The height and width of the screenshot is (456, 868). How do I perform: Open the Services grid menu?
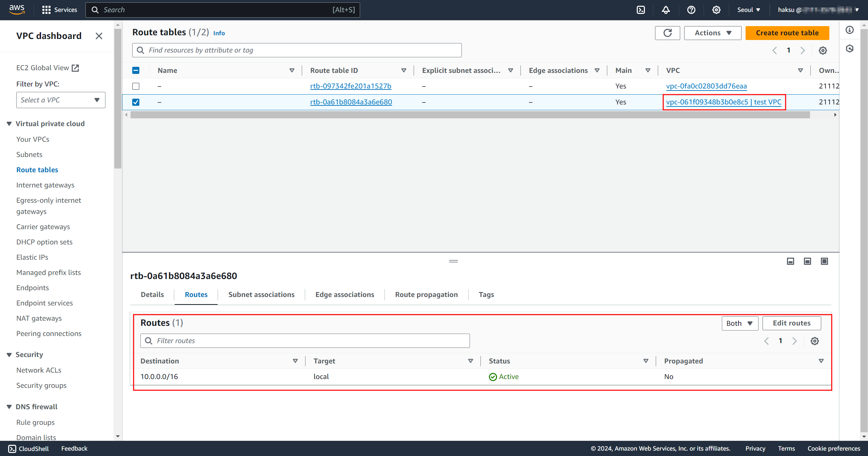click(46, 10)
